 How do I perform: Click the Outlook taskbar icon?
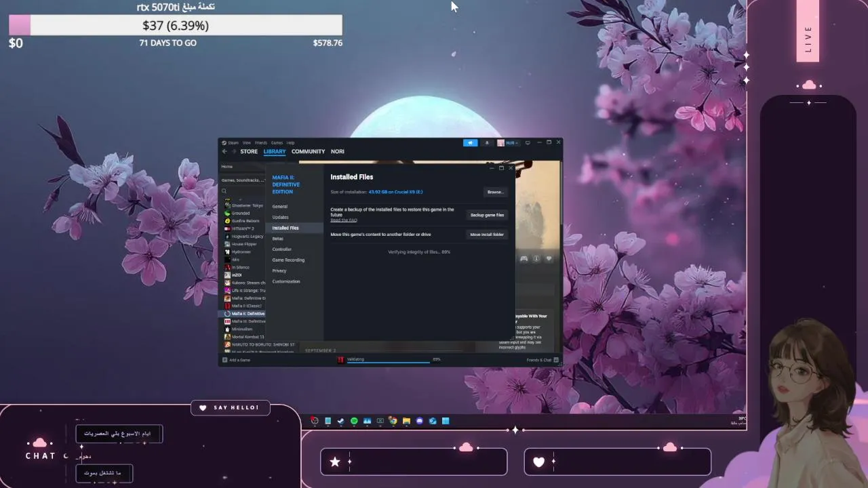pos(433,421)
